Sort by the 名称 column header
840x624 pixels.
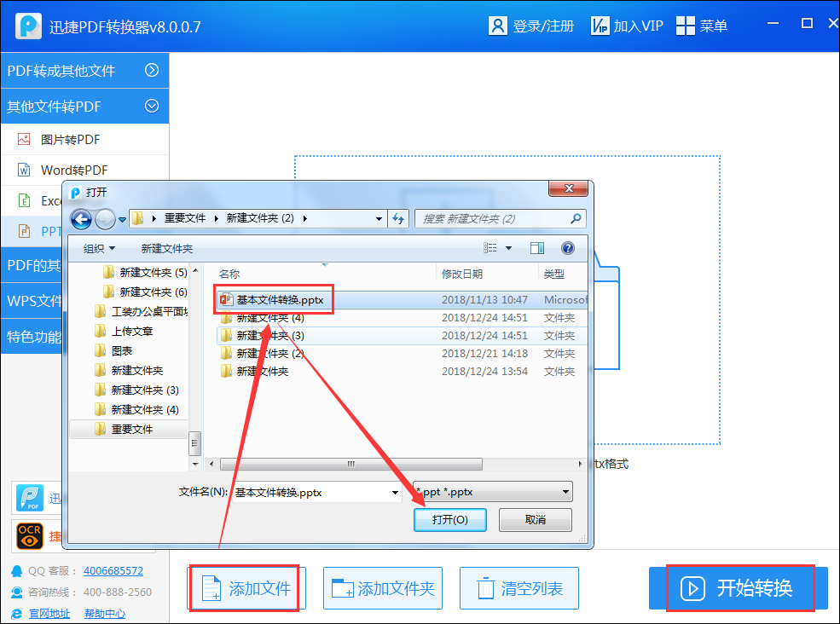(x=229, y=274)
